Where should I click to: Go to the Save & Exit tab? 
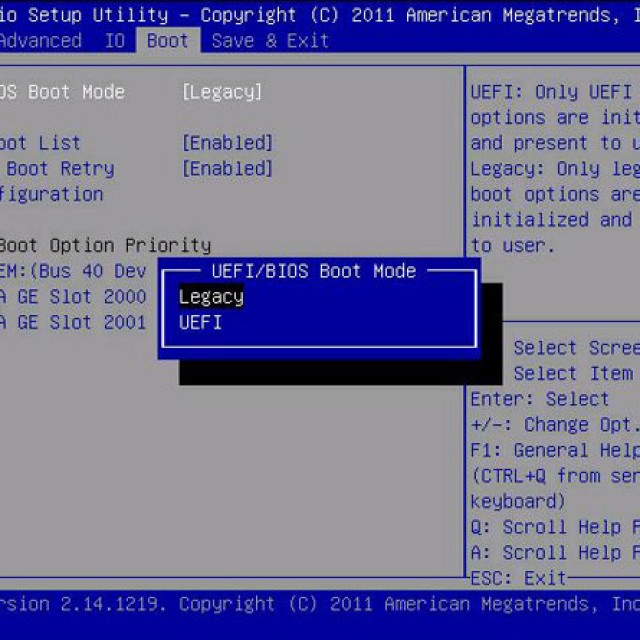point(270,41)
